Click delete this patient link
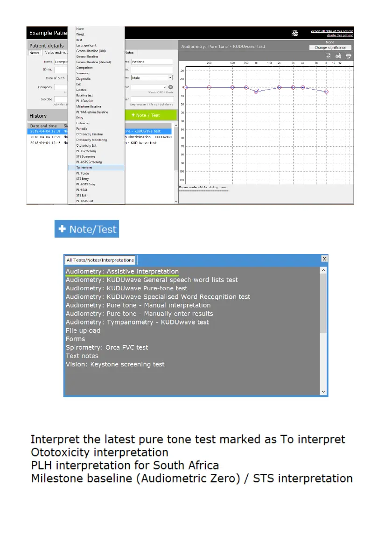Viewport: 392px width, 555px height. 340,35
